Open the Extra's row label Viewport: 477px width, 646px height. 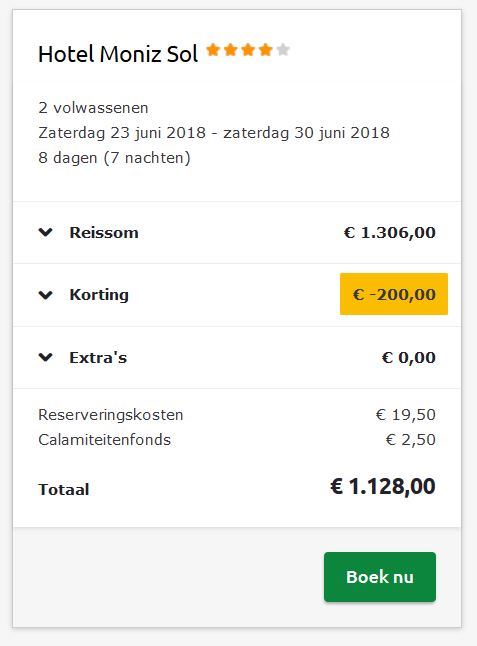[x=98, y=357]
